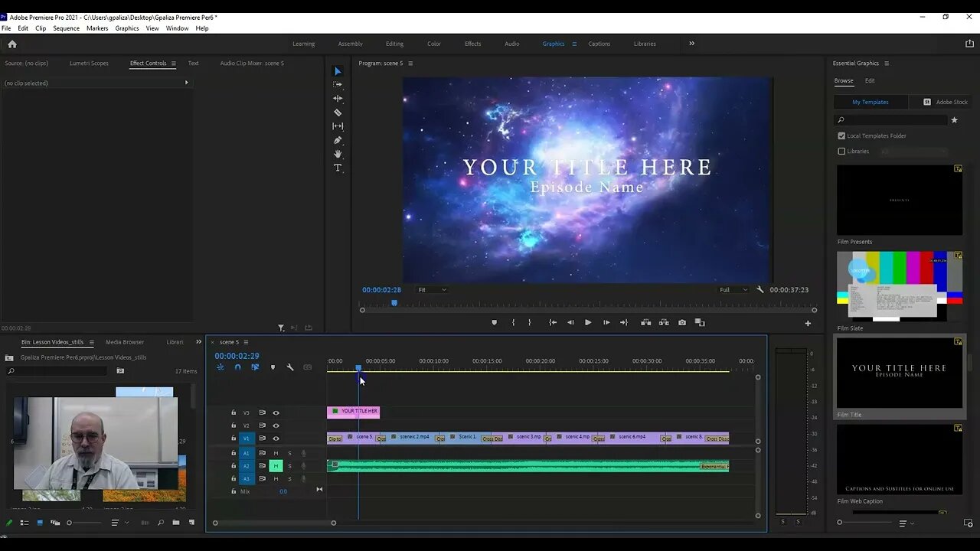980x551 pixels.
Task: Switch to Lumetri Scopes tab
Action: coord(89,64)
